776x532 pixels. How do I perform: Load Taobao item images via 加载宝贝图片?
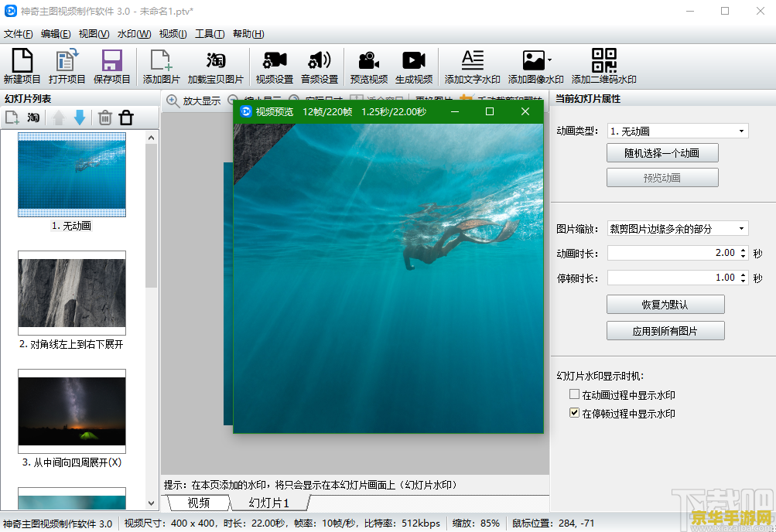click(216, 66)
